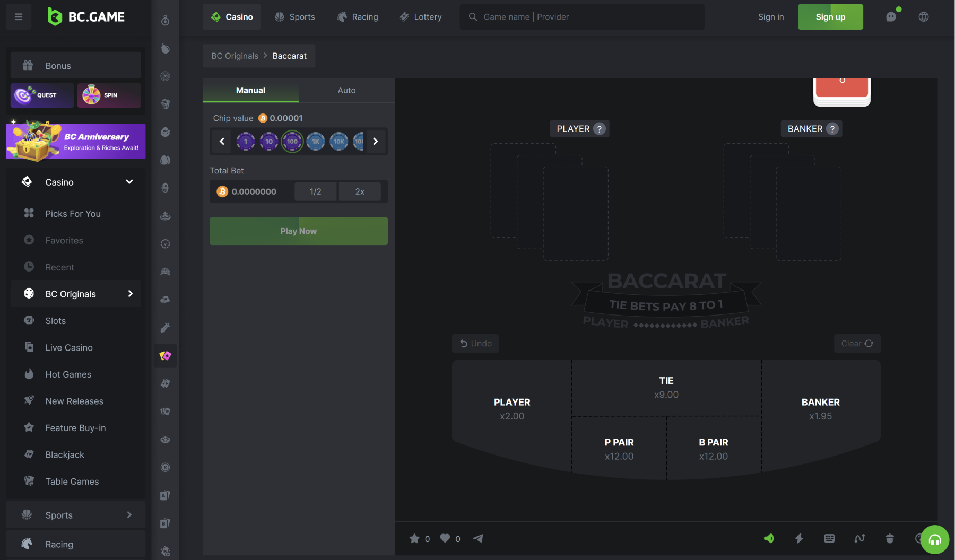Click the Total Bet amount field
Viewport: 955px width, 560px height.
[253, 192]
